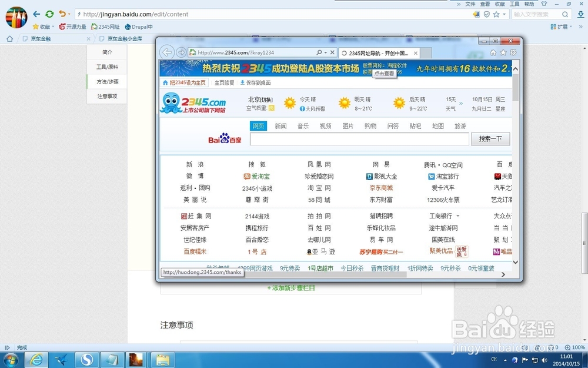Close the 2345网址导航 tab in popup

pyautogui.click(x=416, y=54)
